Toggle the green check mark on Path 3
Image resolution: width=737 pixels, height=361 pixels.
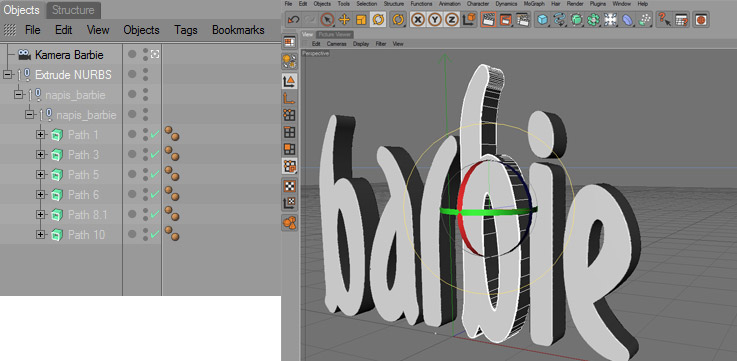[x=155, y=155]
